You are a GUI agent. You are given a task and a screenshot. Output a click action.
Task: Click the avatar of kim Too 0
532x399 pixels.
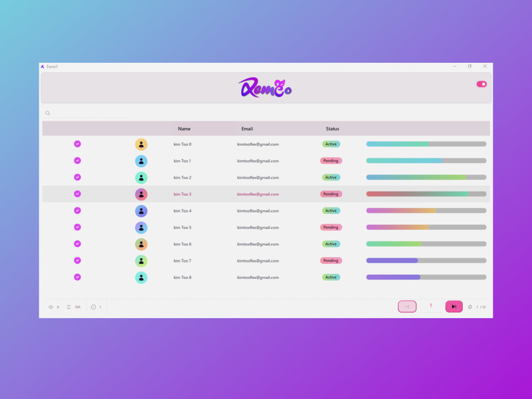(x=141, y=145)
